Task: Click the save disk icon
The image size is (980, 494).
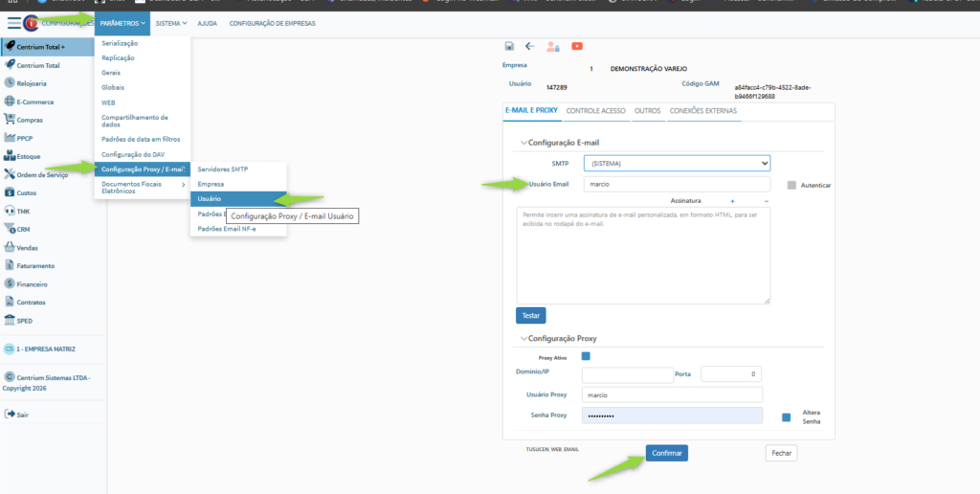Action: click(509, 46)
